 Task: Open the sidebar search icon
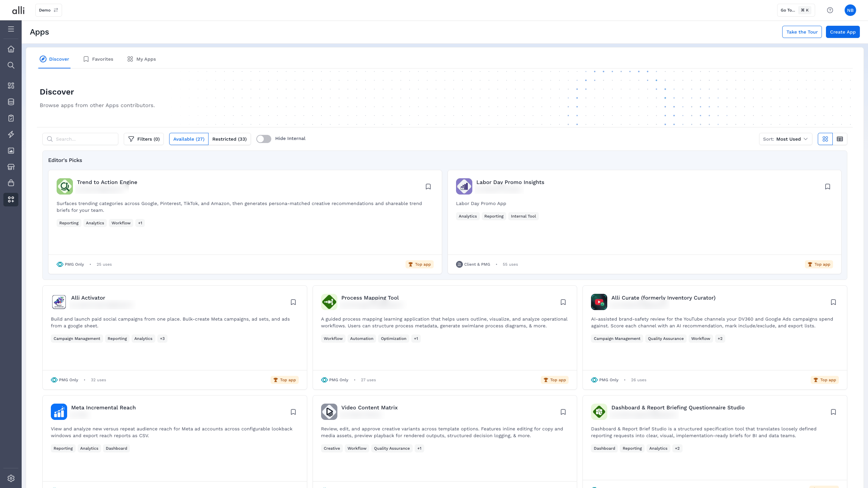[11, 65]
